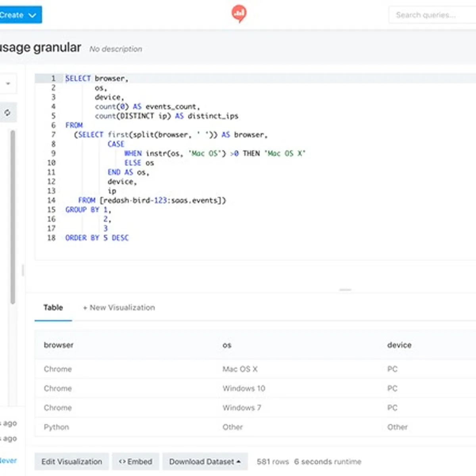Click the ORDER BY 5 DESC line
Screen dimensions: 476x476
97,238
